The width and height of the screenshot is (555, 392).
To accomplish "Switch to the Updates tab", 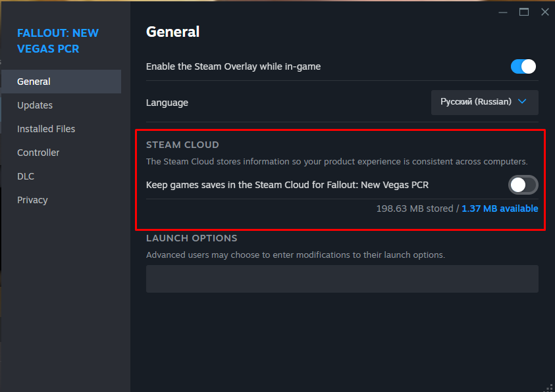I will pyautogui.click(x=35, y=105).
